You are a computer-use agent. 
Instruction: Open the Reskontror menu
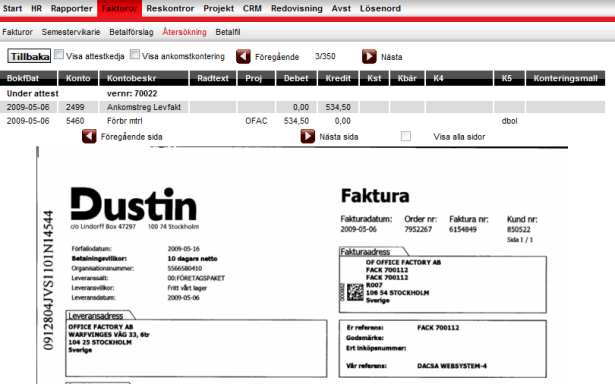click(170, 8)
